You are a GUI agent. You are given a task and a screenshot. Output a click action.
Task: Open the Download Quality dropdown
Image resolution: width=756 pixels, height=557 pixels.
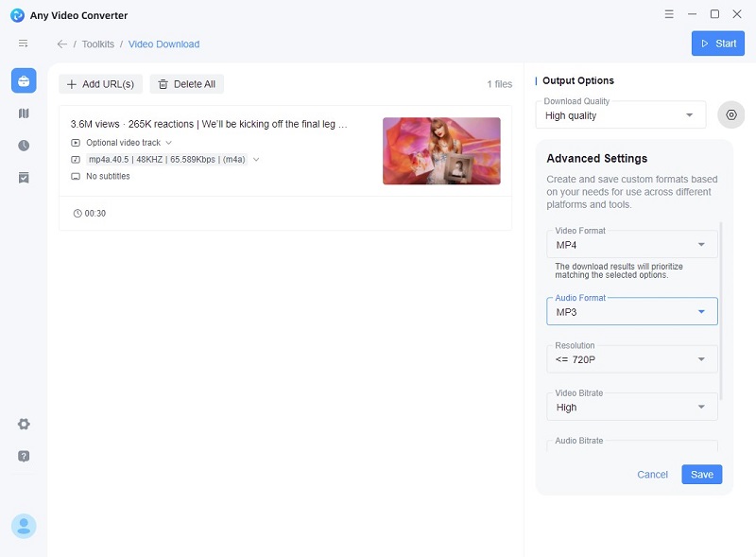click(x=621, y=115)
